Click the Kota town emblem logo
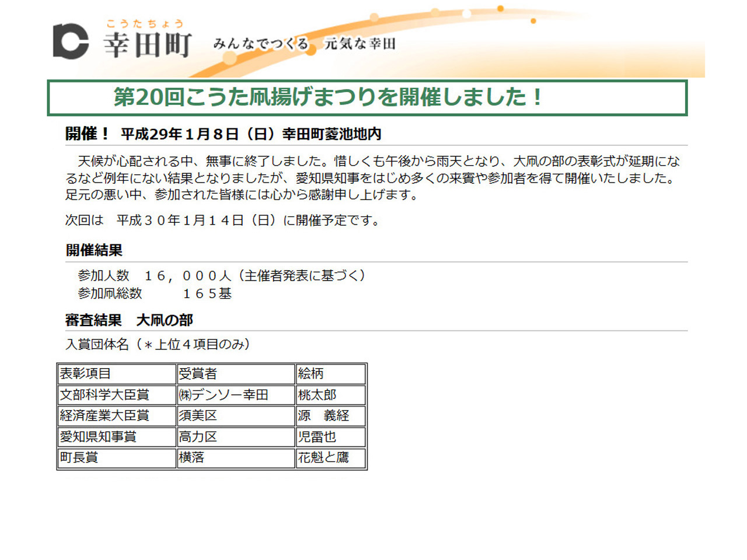 [x=71, y=41]
